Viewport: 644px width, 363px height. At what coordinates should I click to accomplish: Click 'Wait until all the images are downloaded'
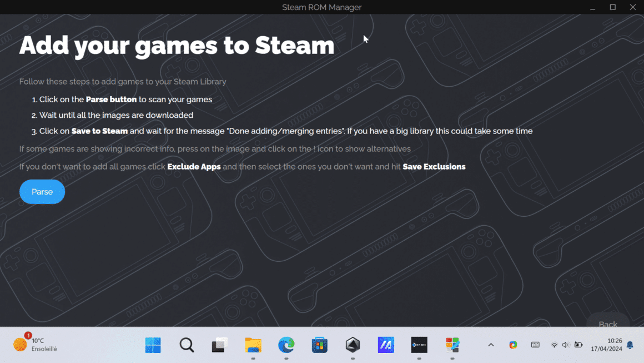click(x=116, y=115)
